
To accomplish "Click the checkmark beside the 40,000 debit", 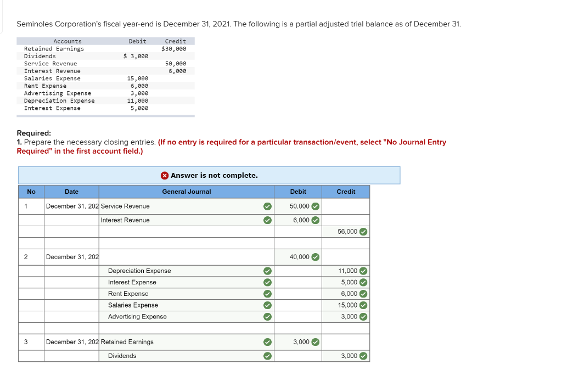I will tap(314, 256).
